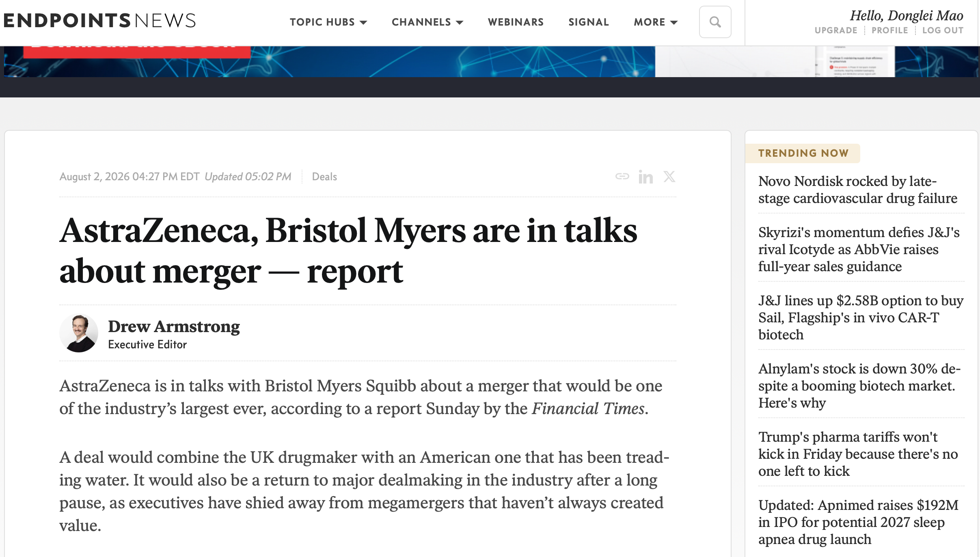Open the Profile link
This screenshot has width=980, height=557.
coord(889,30)
